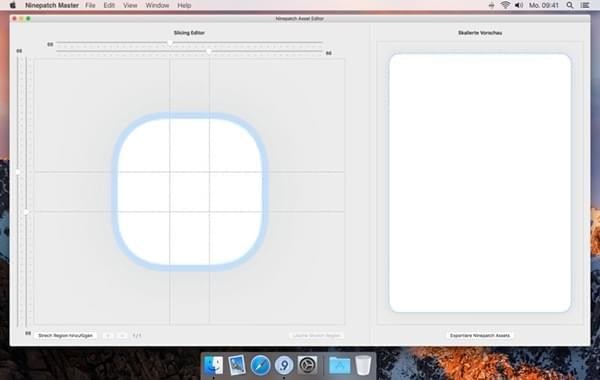Click the 'Ninepatch Asset Editor' window title
Image resolution: width=600 pixels, height=380 pixels.
coord(300,18)
